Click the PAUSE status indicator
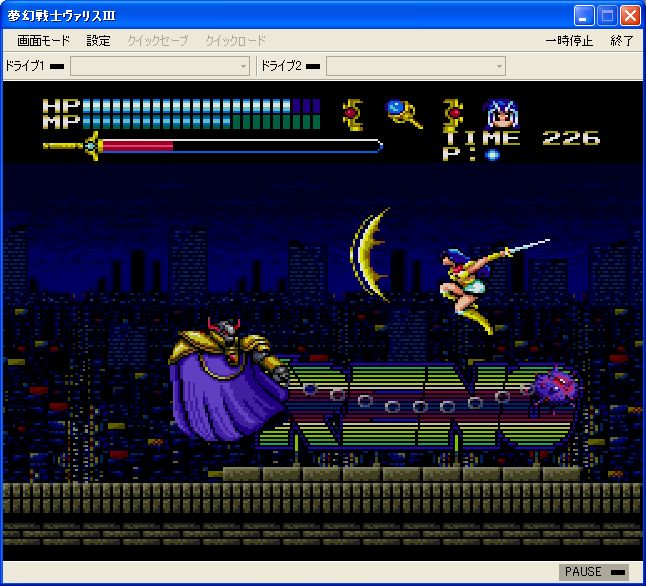646x586 pixels. click(x=594, y=572)
